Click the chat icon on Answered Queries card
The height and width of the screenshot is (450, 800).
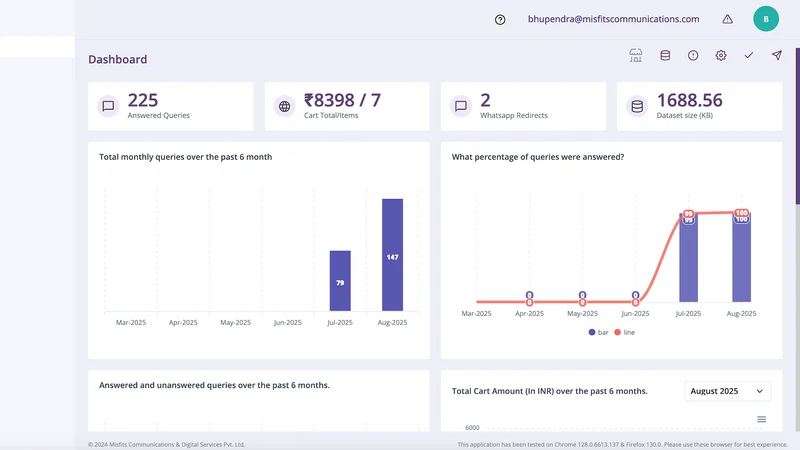[x=108, y=106]
